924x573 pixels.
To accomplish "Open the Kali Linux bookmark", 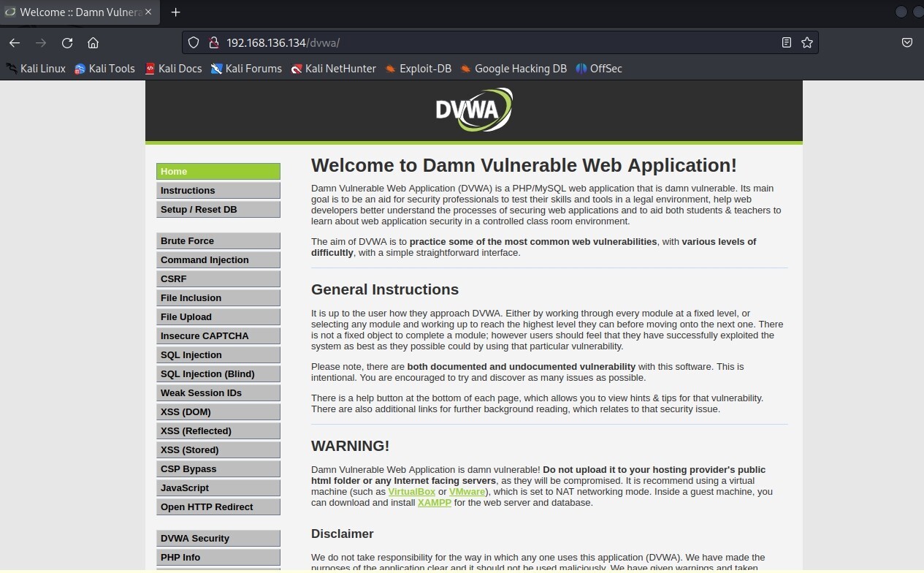I will (36, 69).
